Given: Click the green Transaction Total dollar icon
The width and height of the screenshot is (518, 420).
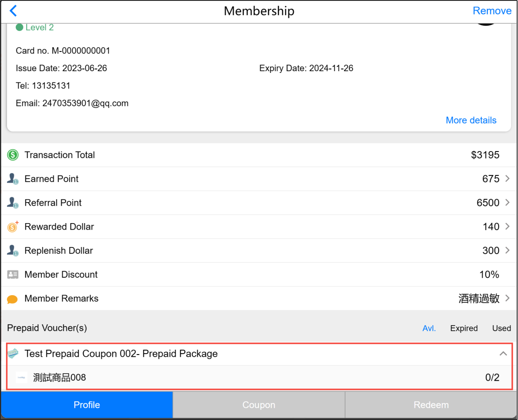Looking at the screenshot, I should tap(13, 155).
